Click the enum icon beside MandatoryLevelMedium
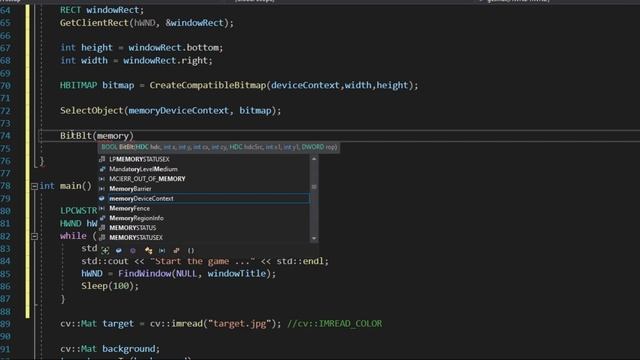This screenshot has height=360, width=640. click(x=102, y=169)
